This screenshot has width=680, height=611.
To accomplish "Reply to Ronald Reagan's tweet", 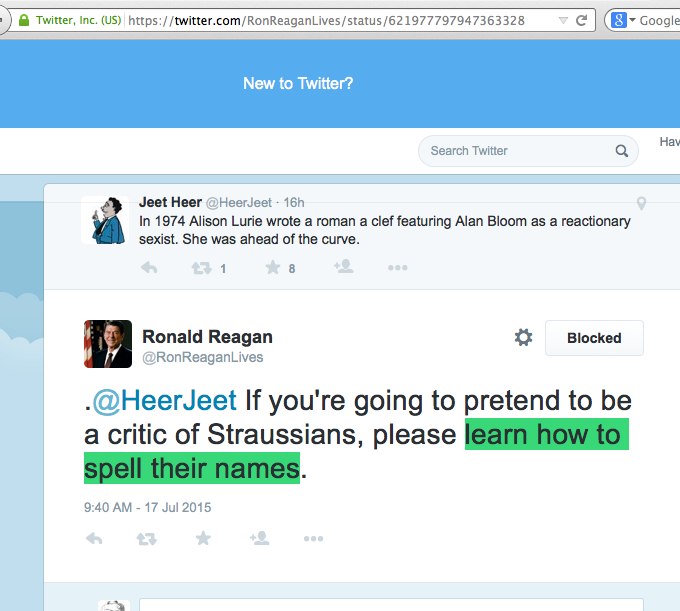I will tap(94, 539).
